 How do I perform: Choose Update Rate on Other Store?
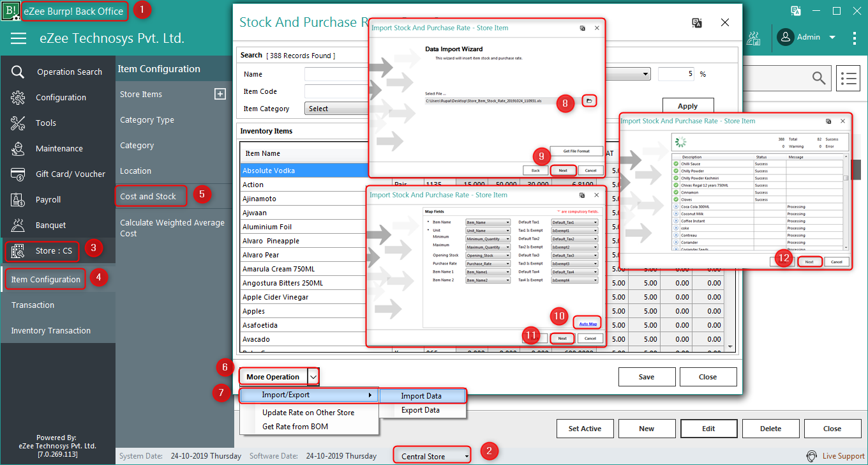(x=308, y=413)
